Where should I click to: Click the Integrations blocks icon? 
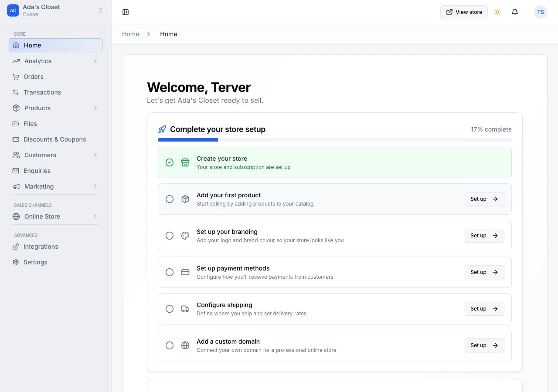[x=16, y=247]
